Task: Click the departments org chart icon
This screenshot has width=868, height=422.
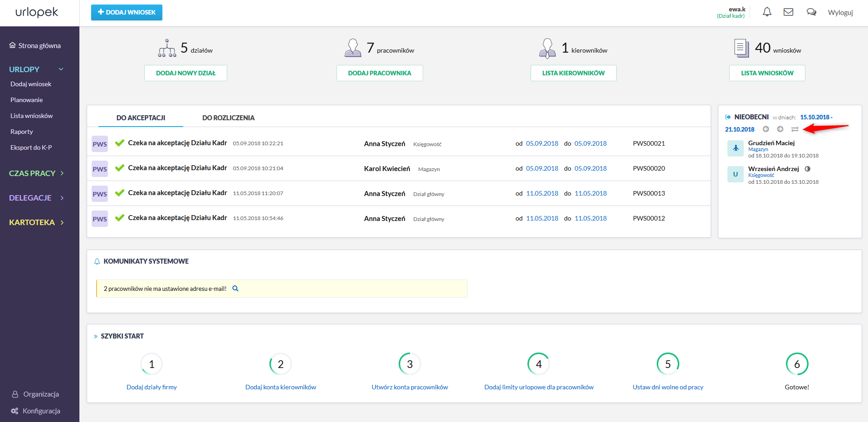Action: coord(167,48)
